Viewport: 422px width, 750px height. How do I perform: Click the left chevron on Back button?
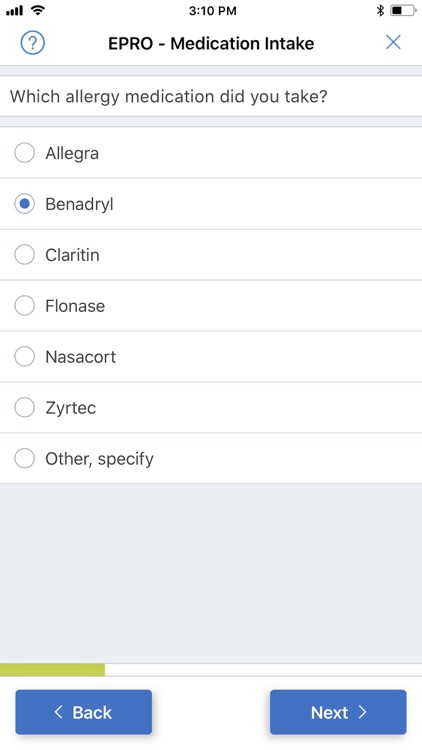tap(58, 712)
